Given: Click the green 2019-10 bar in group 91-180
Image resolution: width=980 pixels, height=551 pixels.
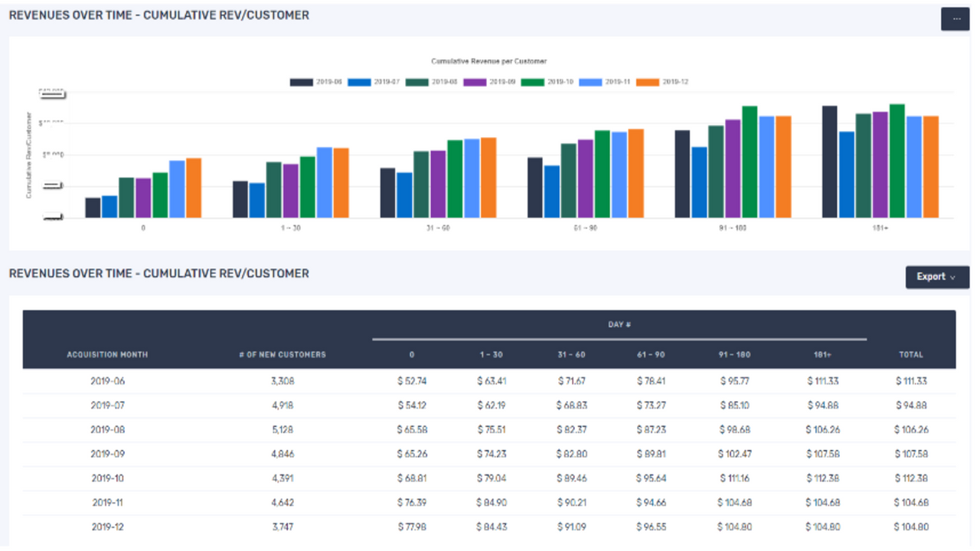Looking at the screenshot, I should [750, 162].
